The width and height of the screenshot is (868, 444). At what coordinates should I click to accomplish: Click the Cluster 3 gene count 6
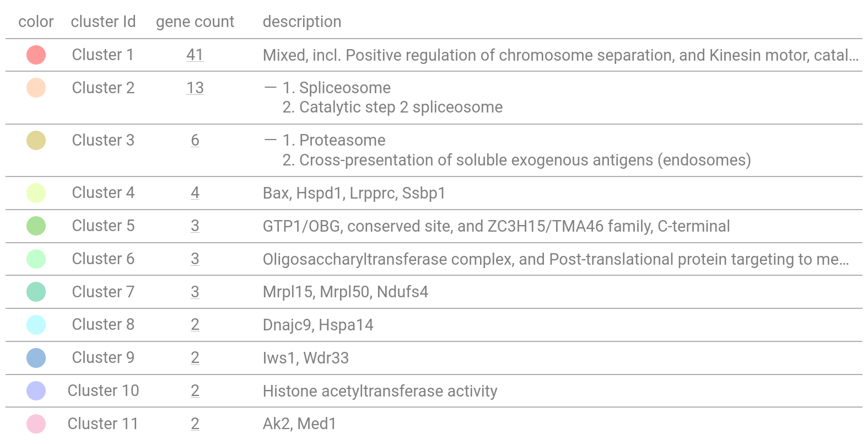point(195,141)
